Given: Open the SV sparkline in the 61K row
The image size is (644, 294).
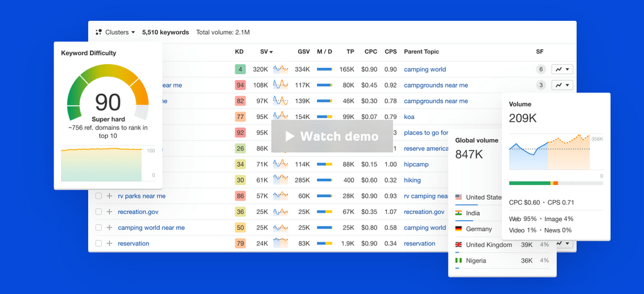Looking at the screenshot, I should tap(280, 179).
